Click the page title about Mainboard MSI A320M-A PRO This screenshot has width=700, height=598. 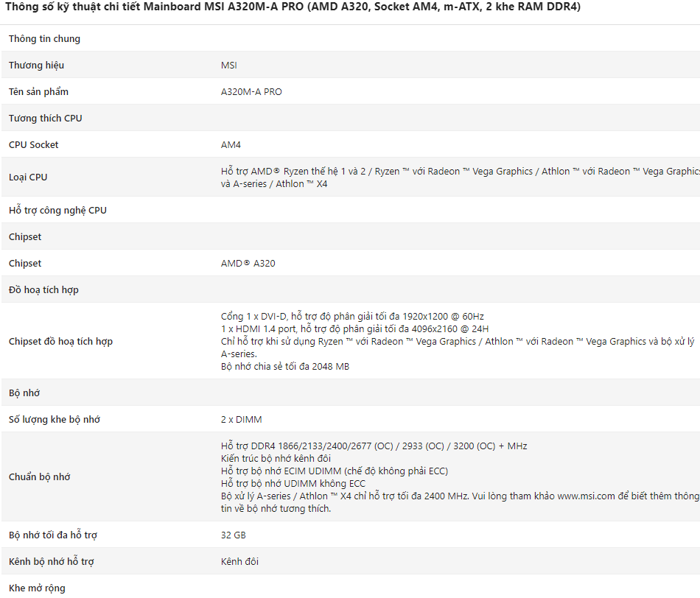pos(293,7)
